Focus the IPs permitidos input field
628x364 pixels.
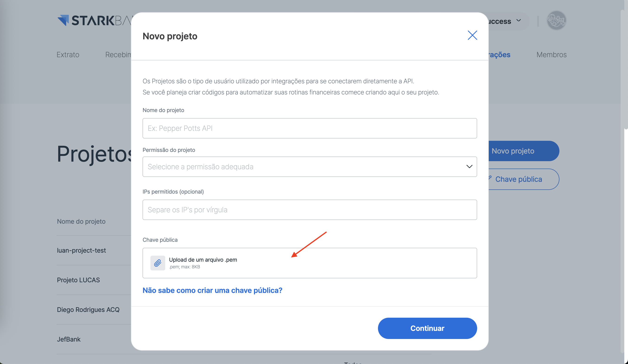(x=310, y=210)
